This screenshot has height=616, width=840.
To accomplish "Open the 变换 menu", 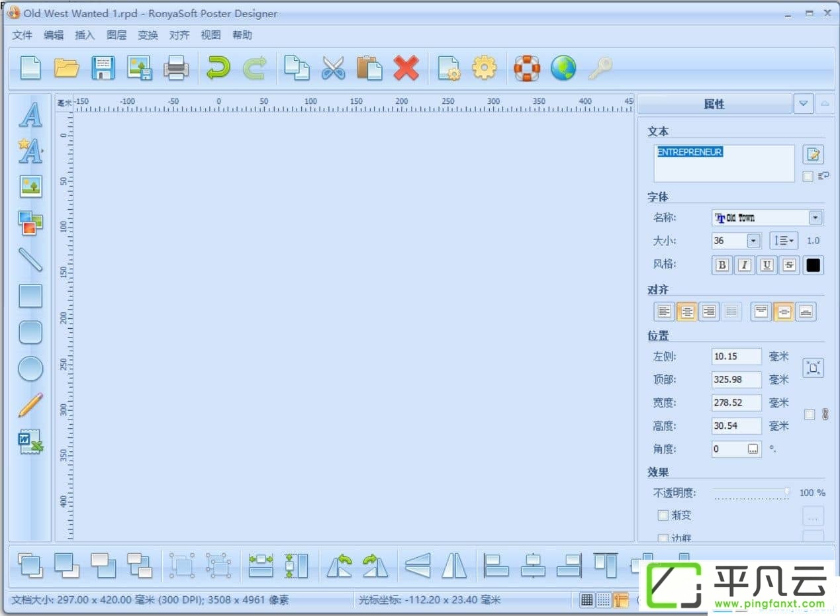I will point(148,35).
